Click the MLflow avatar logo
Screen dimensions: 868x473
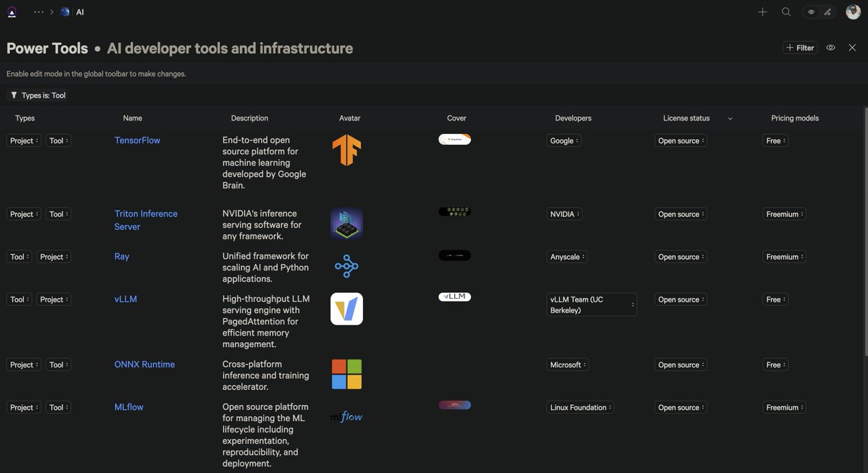[346, 417]
